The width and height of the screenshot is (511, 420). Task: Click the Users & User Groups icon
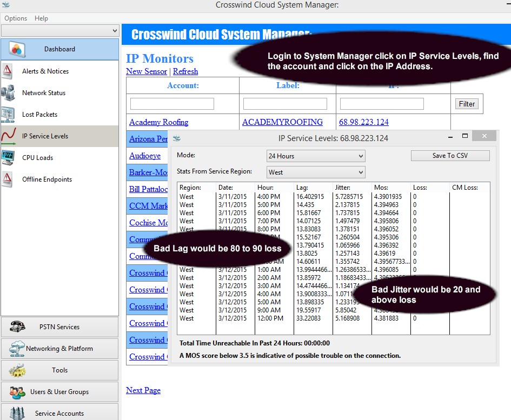coord(18,392)
